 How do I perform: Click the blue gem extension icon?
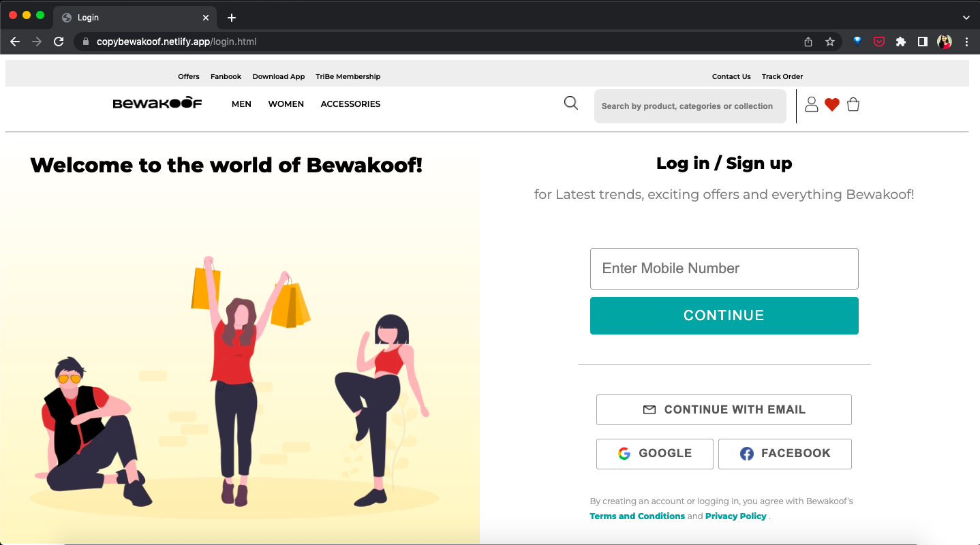click(x=857, y=41)
